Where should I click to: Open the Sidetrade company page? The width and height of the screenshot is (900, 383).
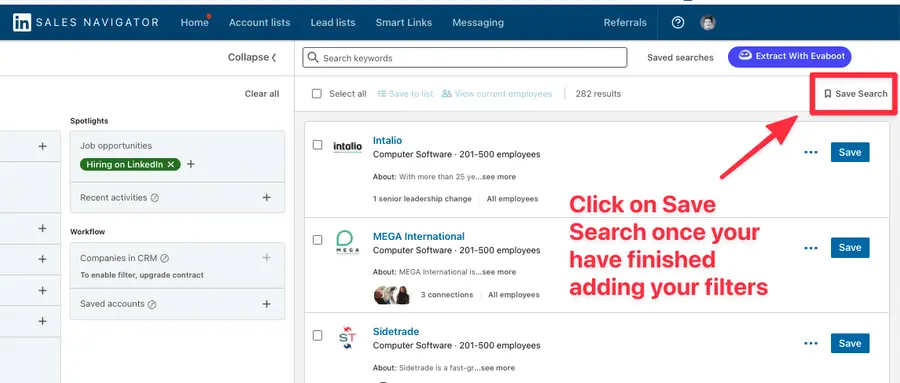coord(395,331)
